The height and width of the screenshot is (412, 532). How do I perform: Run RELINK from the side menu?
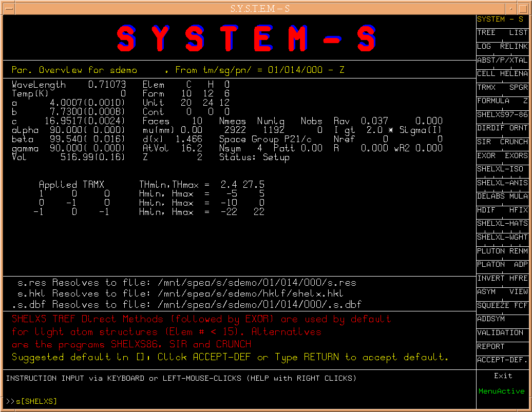(514, 46)
